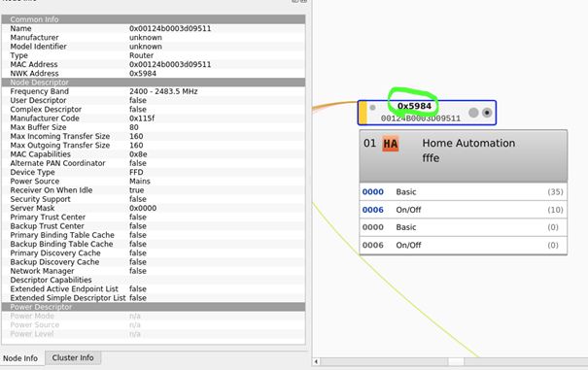Viewport: 588px width, 370px height.
Task: Select the node title 0x5984
Action: click(x=414, y=106)
